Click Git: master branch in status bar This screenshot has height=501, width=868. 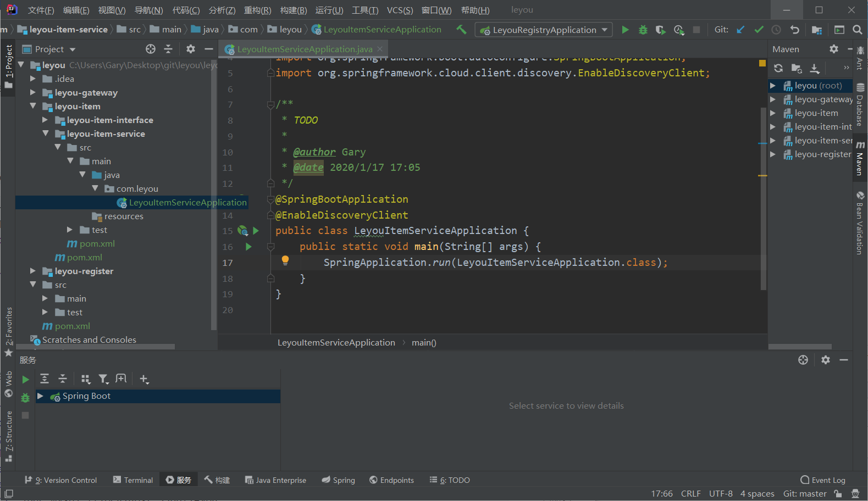[805, 493]
